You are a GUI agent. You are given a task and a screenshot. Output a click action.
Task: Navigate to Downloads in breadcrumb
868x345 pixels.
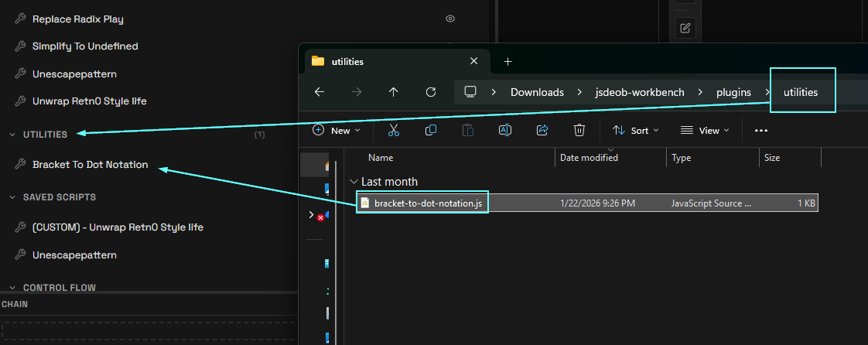click(537, 93)
